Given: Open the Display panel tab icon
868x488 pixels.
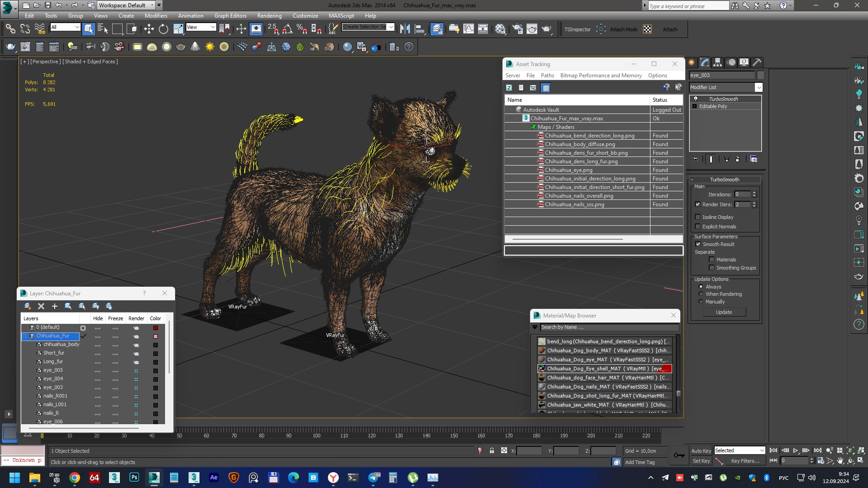Looking at the screenshot, I should pyautogui.click(x=744, y=62).
